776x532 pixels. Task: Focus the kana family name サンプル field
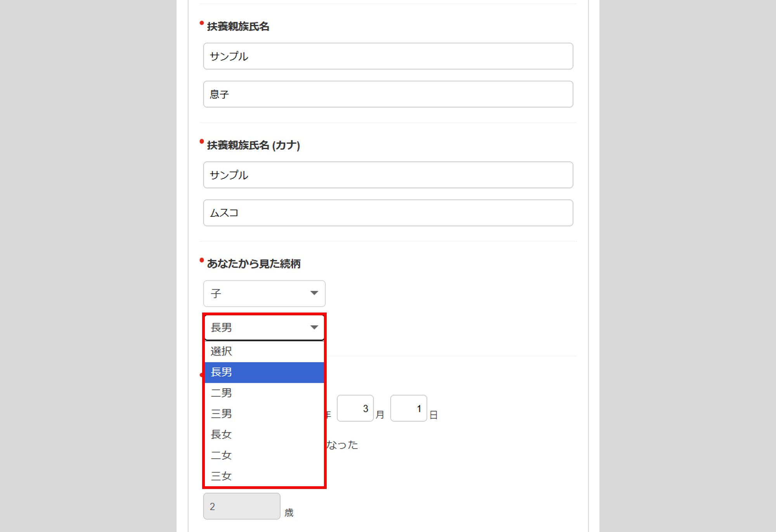pyautogui.click(x=388, y=175)
